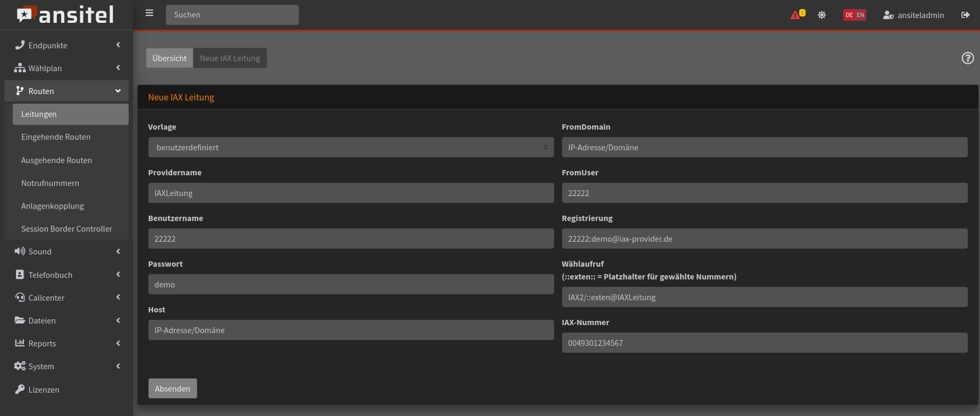Image resolution: width=980 pixels, height=416 pixels.
Task: Click the logout icon
Action: 965,15
